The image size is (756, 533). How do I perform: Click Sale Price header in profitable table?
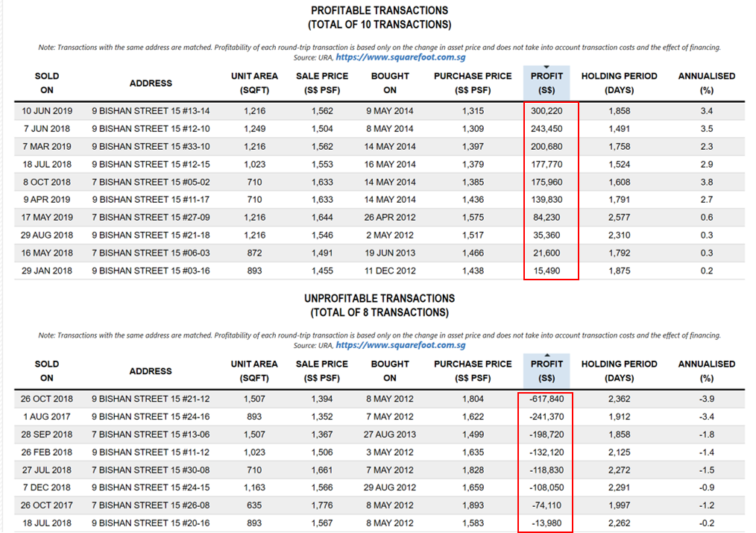point(322,83)
